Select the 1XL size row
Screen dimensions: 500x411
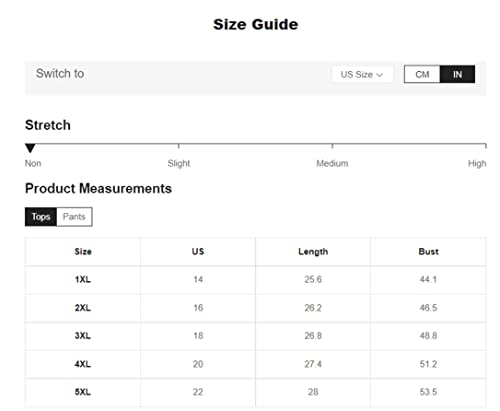coord(255,280)
